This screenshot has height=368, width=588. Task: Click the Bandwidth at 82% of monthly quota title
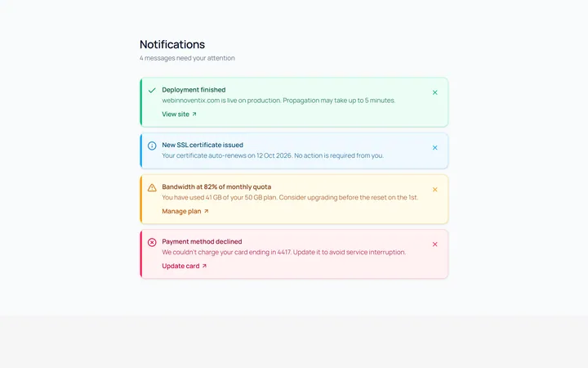coord(216,186)
